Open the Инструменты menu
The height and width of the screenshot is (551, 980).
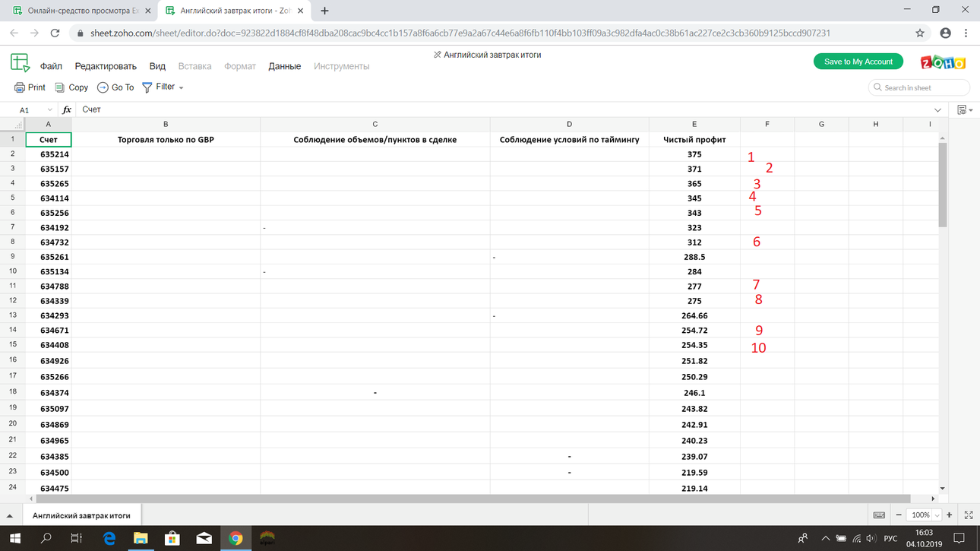point(341,66)
